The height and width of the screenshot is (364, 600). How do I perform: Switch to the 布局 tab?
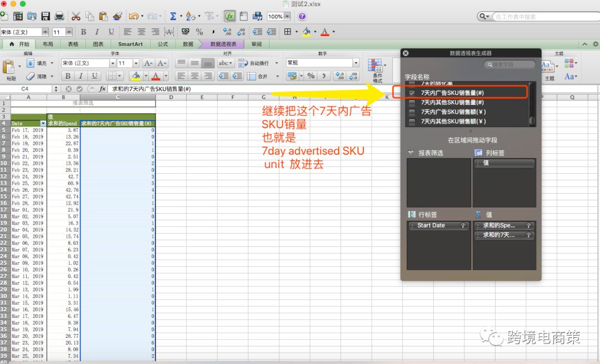click(x=48, y=44)
